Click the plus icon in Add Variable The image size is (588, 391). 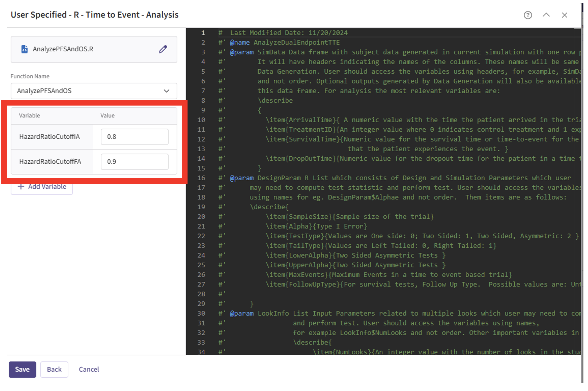pos(21,187)
